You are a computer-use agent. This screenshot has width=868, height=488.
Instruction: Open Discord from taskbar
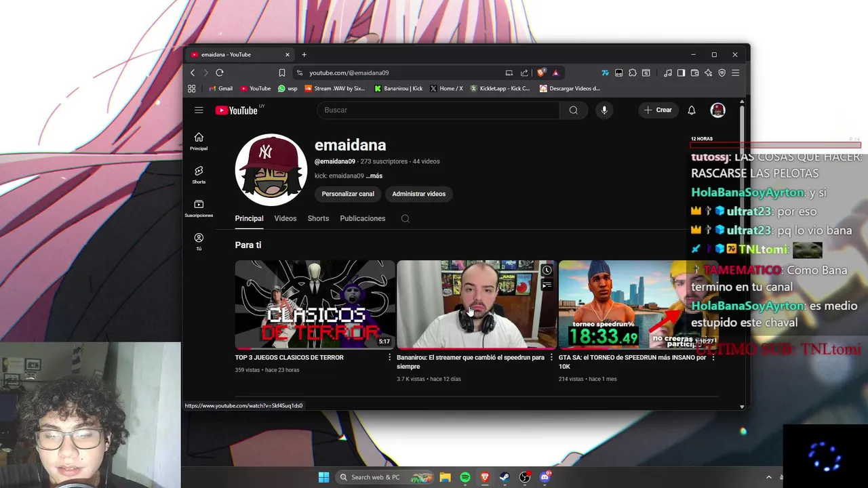click(x=545, y=477)
